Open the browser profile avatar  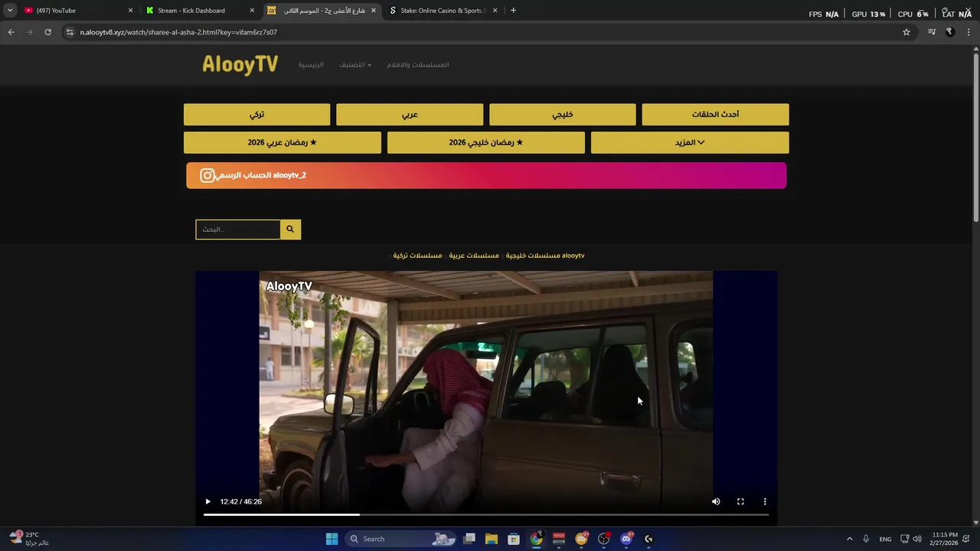[950, 32]
